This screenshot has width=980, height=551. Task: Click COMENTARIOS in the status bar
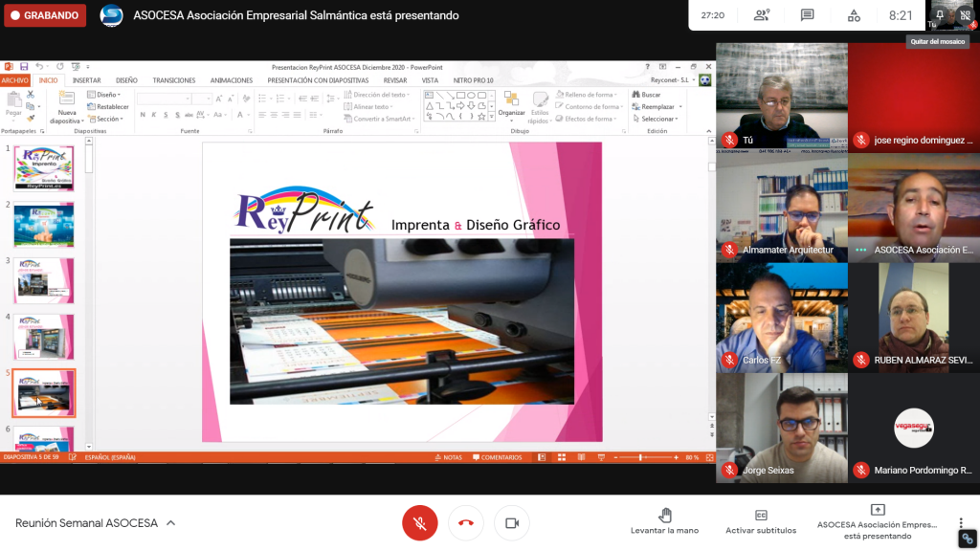pyautogui.click(x=497, y=457)
